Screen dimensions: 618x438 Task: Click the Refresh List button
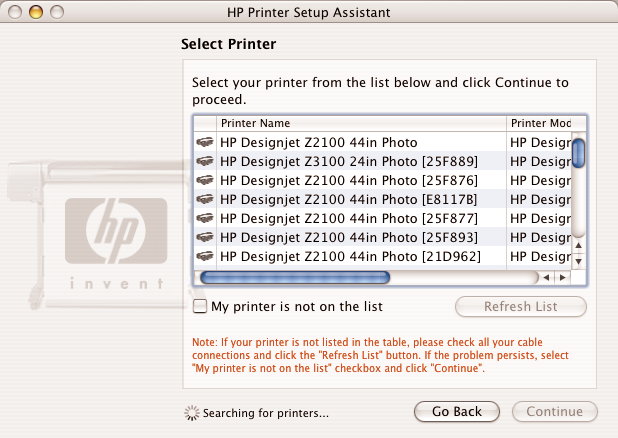click(521, 306)
